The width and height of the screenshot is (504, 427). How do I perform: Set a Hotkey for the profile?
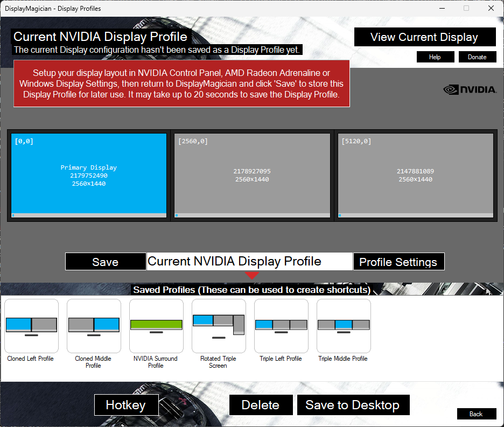(127, 405)
